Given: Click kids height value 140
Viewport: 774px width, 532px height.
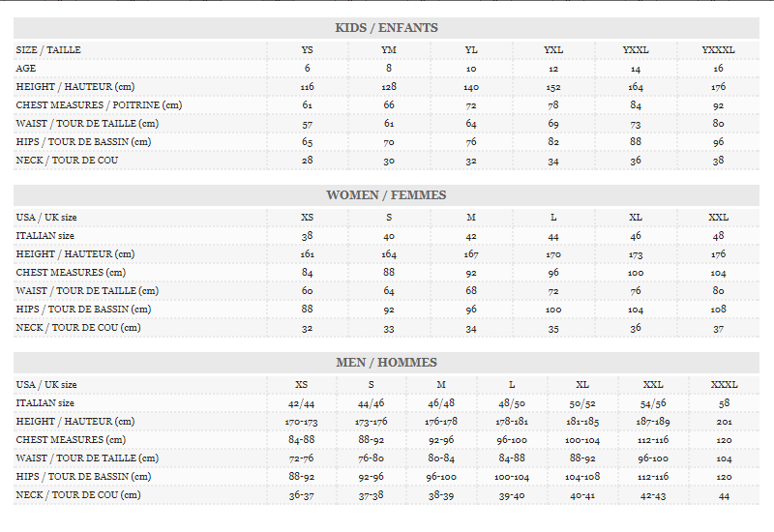Looking at the screenshot, I should (x=471, y=87).
